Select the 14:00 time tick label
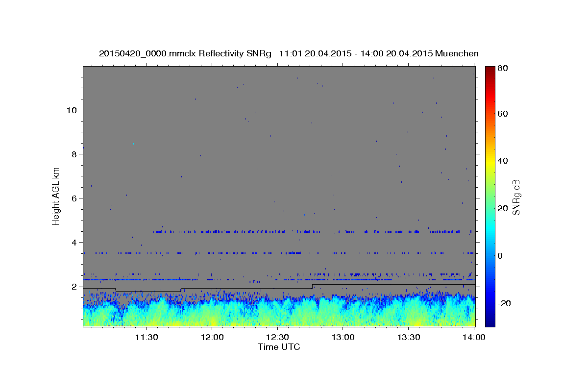This screenshot has width=588, height=392. click(x=474, y=337)
